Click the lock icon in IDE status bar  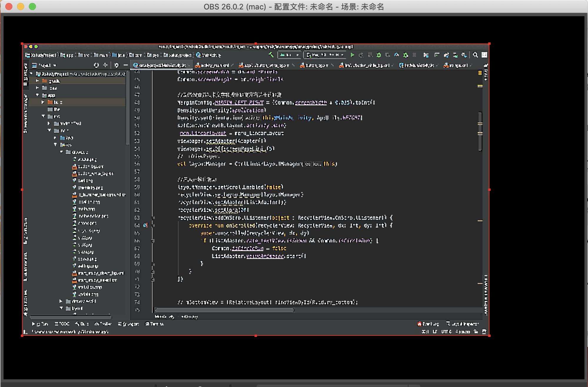[x=476, y=332]
